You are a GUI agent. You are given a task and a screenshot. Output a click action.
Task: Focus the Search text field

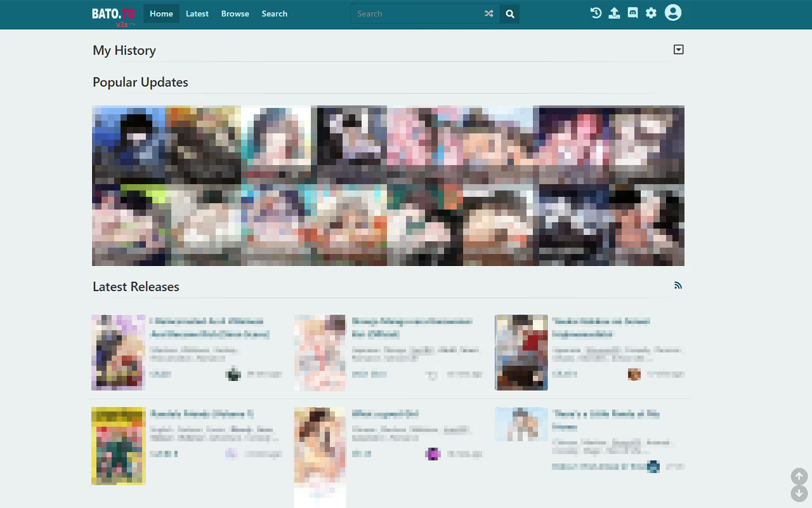pos(416,13)
